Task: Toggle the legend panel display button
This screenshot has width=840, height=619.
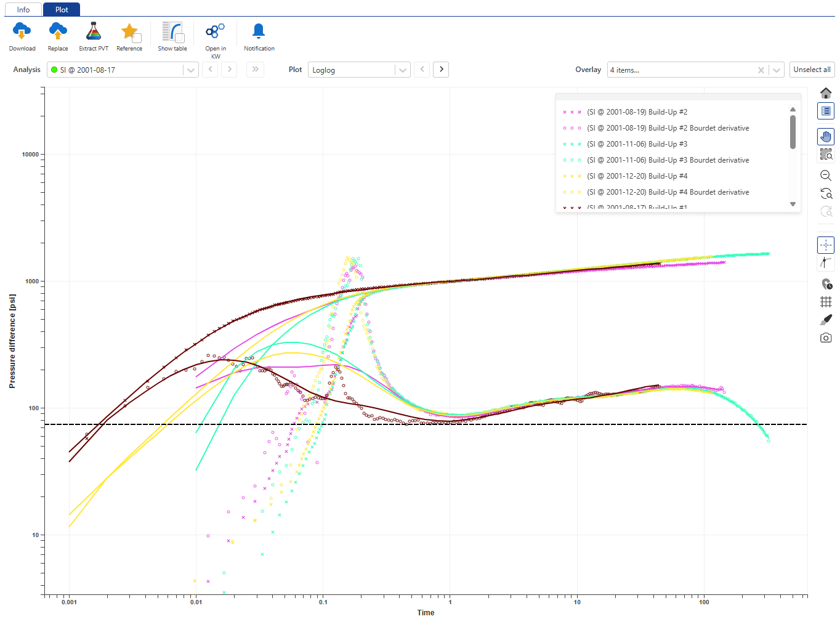Action: pos(826,111)
